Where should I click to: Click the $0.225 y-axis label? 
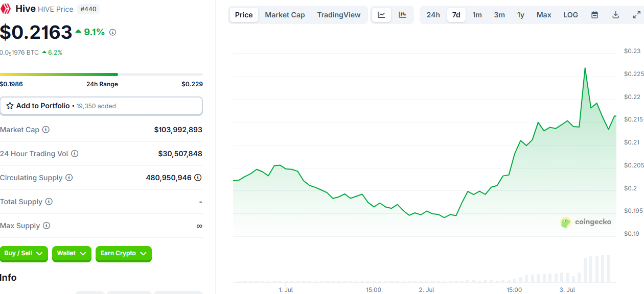point(634,74)
